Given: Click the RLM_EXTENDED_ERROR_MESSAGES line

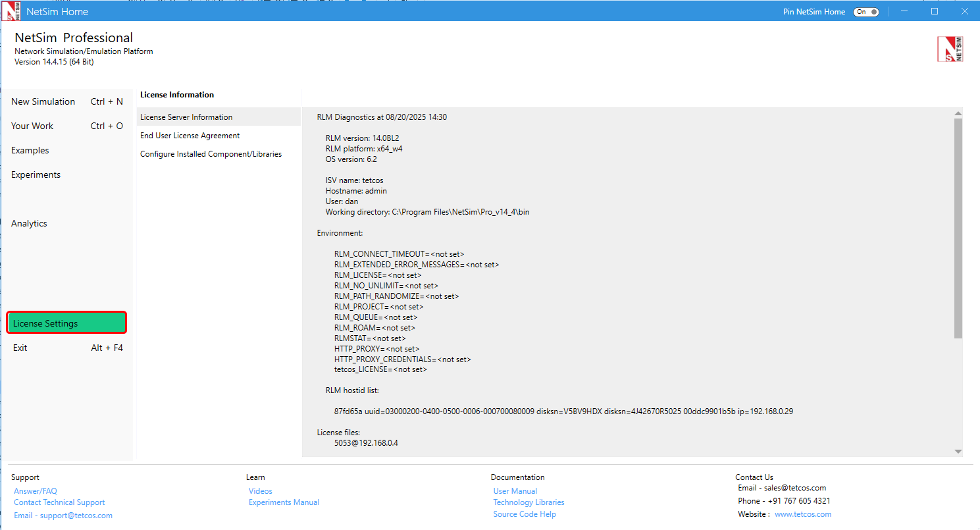Looking at the screenshot, I should (x=417, y=265).
